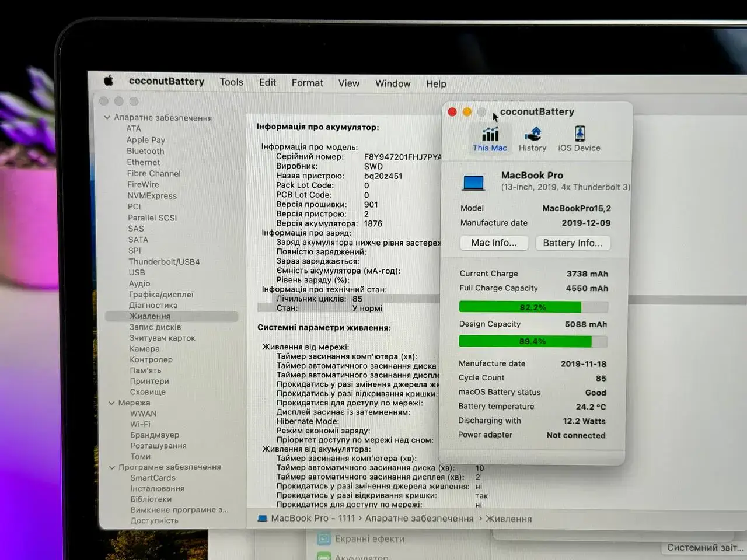The width and height of the screenshot is (747, 560).
Task: Collapse the Апаратне забезпечення section
Action: click(107, 117)
